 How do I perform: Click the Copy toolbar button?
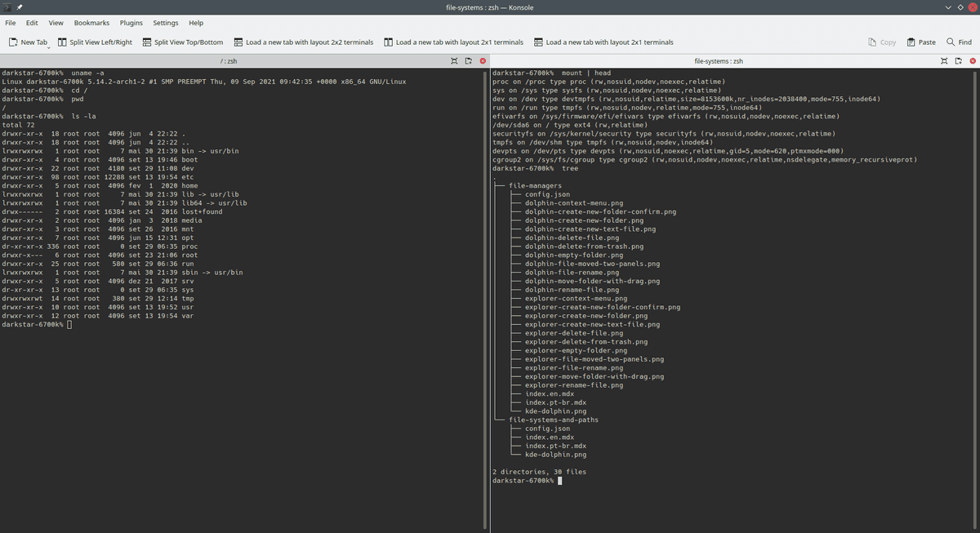point(881,42)
